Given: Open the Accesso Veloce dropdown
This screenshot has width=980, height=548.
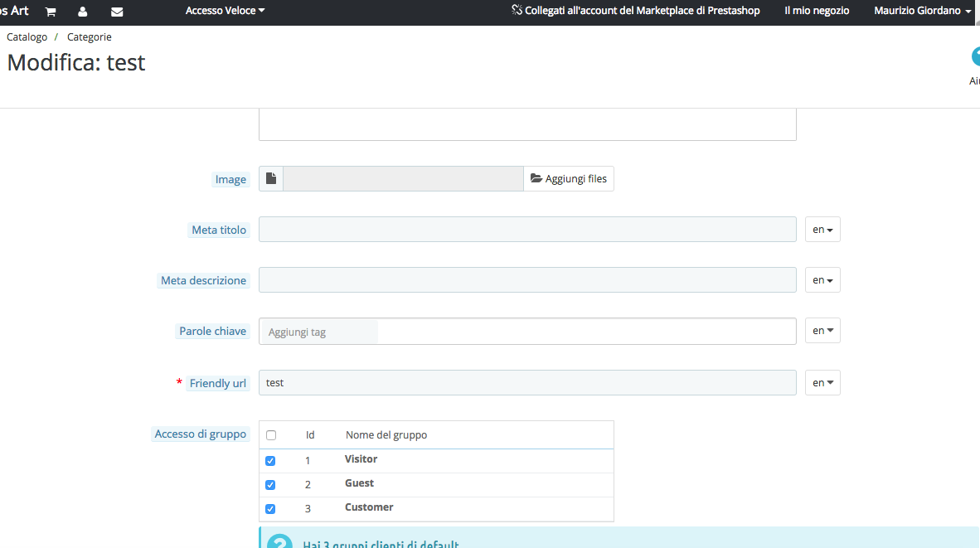Looking at the screenshot, I should click(x=225, y=11).
